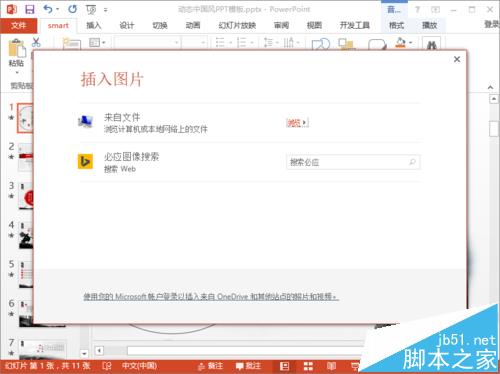Open the Quick Styles icon

pyautogui.click(x=377, y=44)
